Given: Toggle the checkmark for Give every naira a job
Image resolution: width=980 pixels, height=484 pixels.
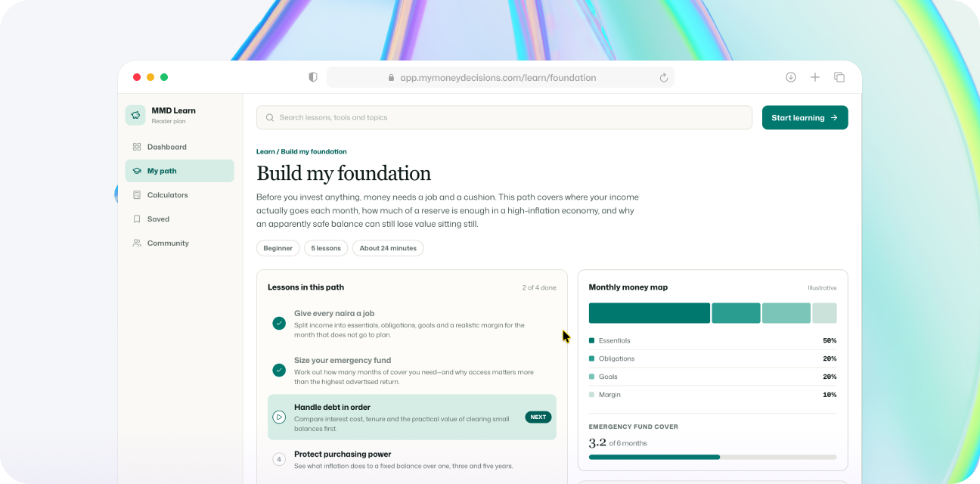Looking at the screenshot, I should click(279, 323).
